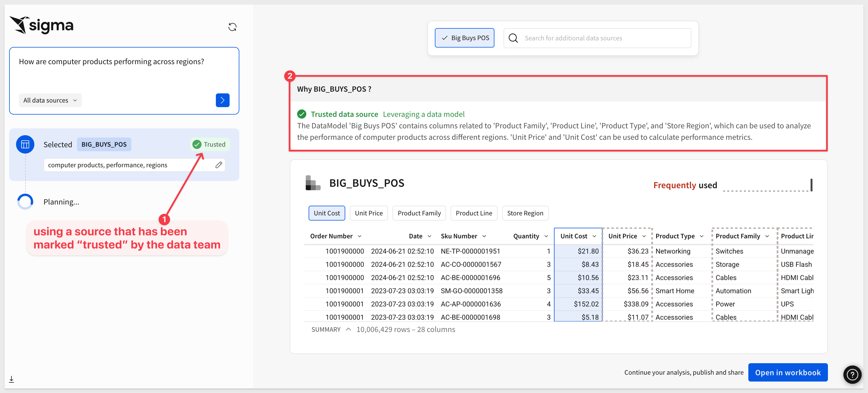Toggle the Store Region column chip

pyautogui.click(x=525, y=213)
